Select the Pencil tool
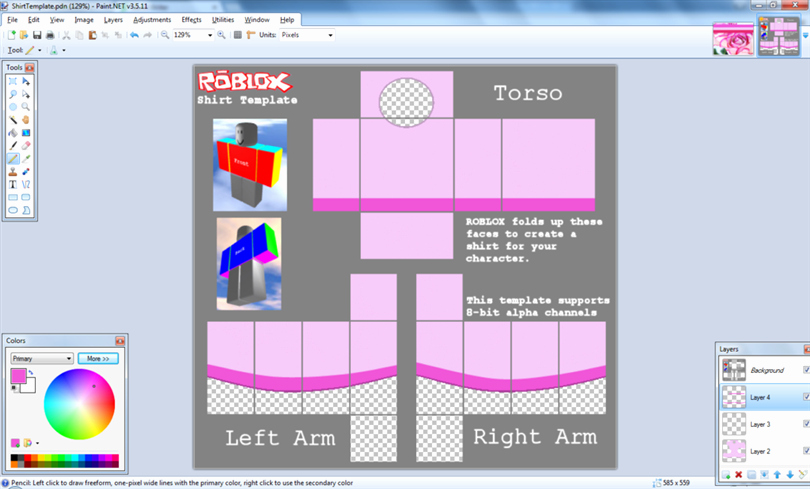This screenshot has width=810, height=489. pyautogui.click(x=13, y=159)
